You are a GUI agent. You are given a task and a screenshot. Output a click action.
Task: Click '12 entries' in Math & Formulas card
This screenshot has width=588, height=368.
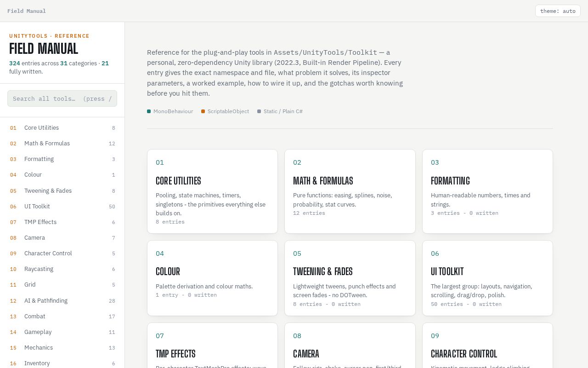coord(309,213)
